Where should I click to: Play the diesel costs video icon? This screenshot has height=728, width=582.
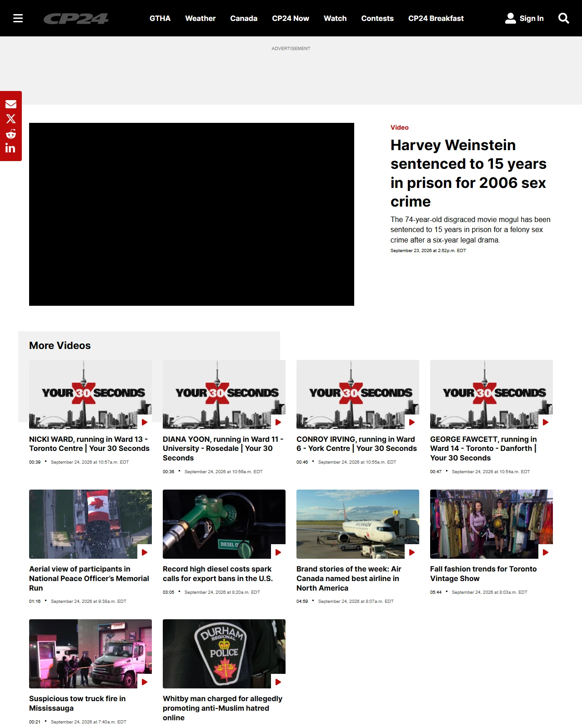(278, 552)
